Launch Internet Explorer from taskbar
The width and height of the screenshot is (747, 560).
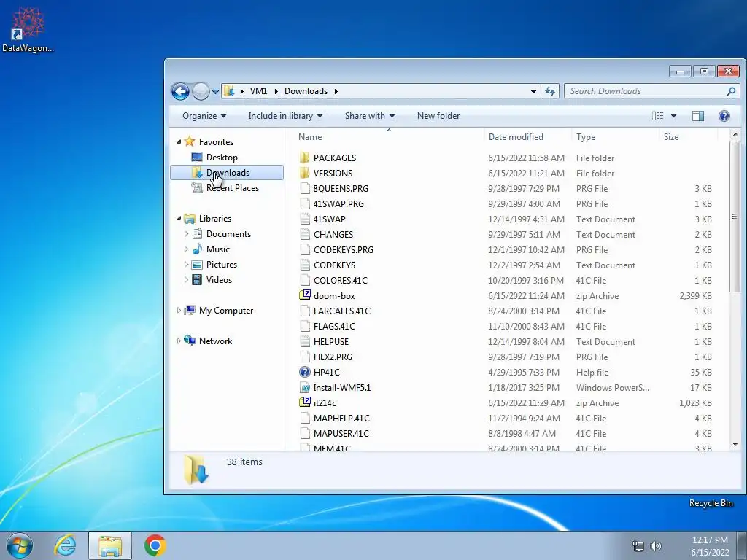pyautogui.click(x=65, y=545)
